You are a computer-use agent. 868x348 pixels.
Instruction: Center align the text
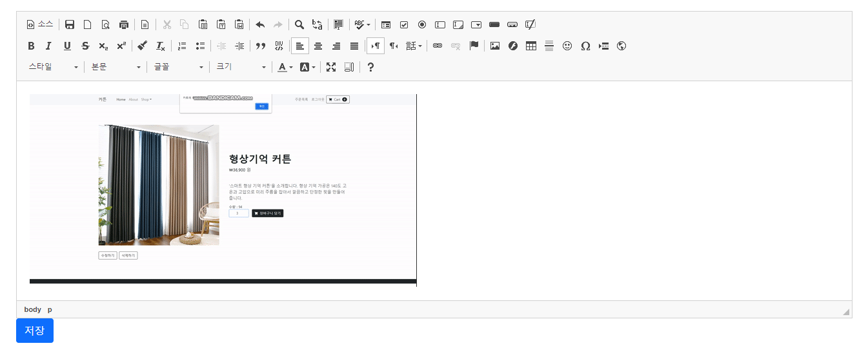[x=318, y=46]
